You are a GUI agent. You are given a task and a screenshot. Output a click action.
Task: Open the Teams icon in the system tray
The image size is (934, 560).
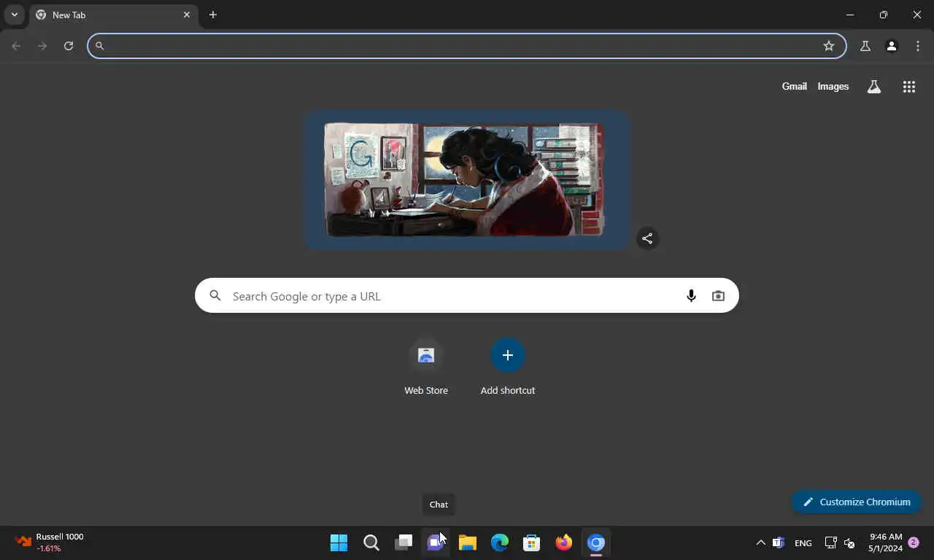779,542
